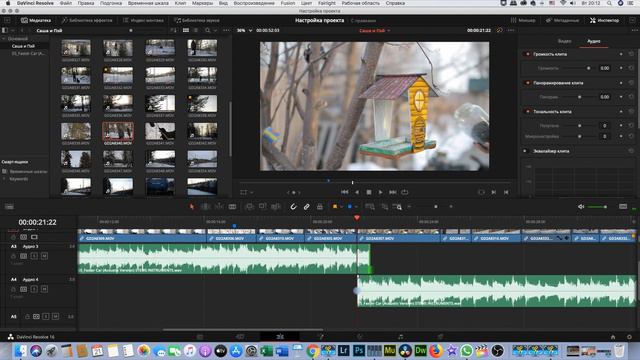
Task: Toggle Громкость клипа section on/off
Action: [x=527, y=54]
